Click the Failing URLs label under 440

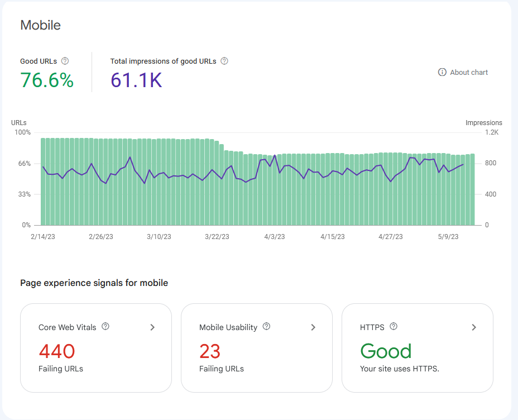[61, 369]
